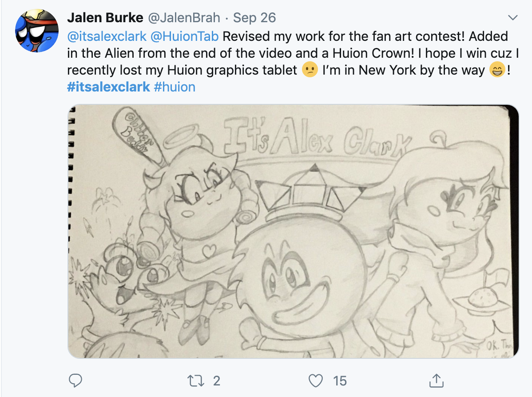532x397 pixels.
Task: Click the reply speech bubble icon
Action: [75, 381]
